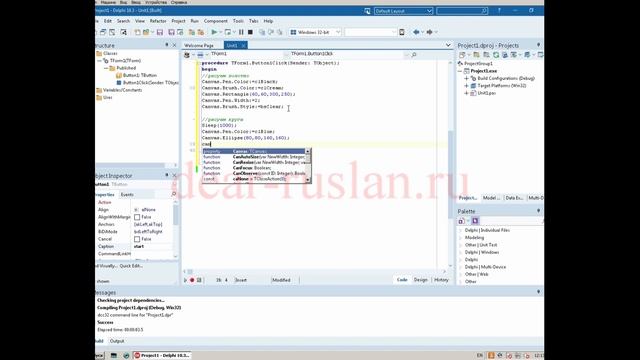Collapse the TForm1(TForm) node in Structure
The height and width of the screenshot is (360, 640).
coord(99,61)
